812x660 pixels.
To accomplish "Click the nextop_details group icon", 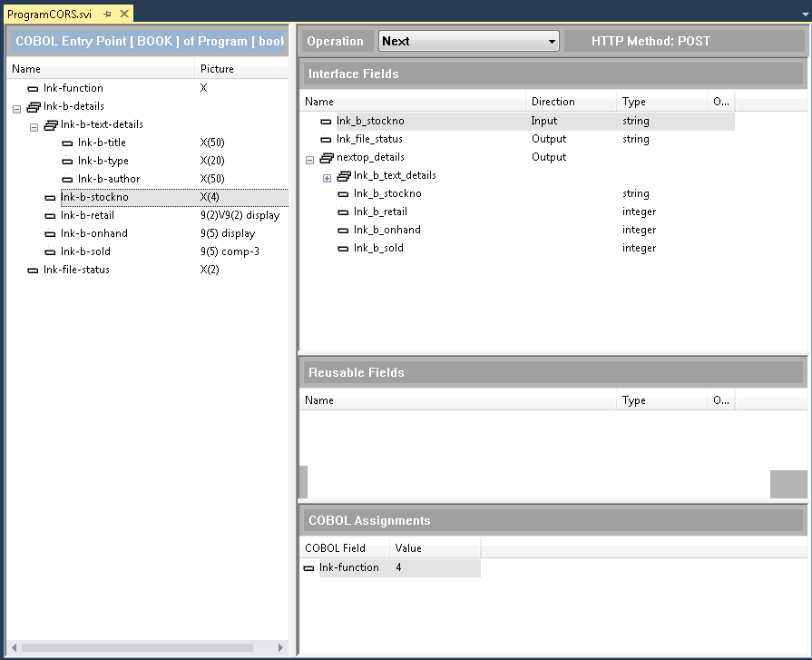I will 327,158.
